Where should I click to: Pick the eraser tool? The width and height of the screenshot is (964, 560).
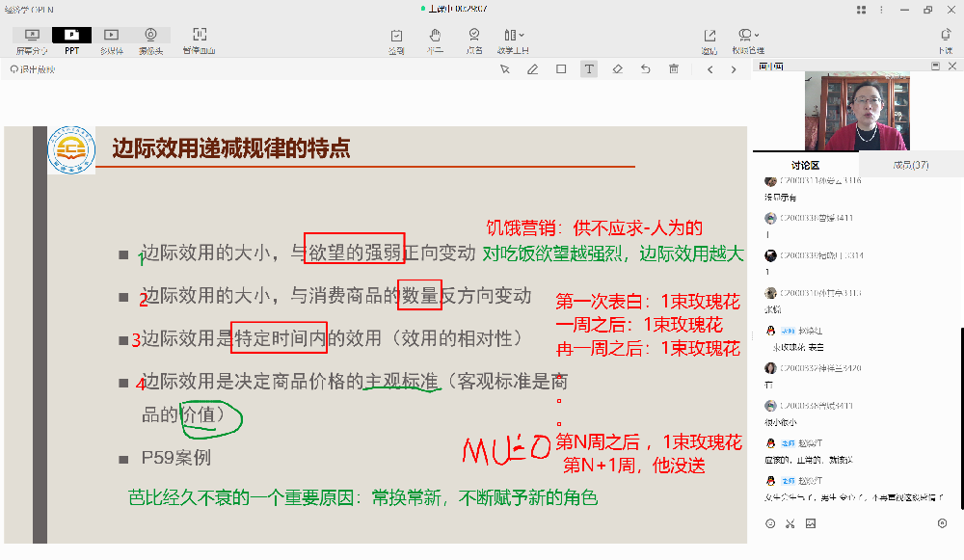tap(617, 69)
